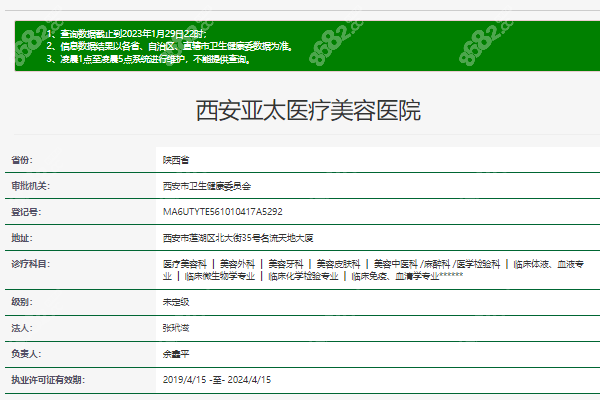Click the 诊疗科目 label
Screen dimensions: 600x400
click(x=31, y=264)
